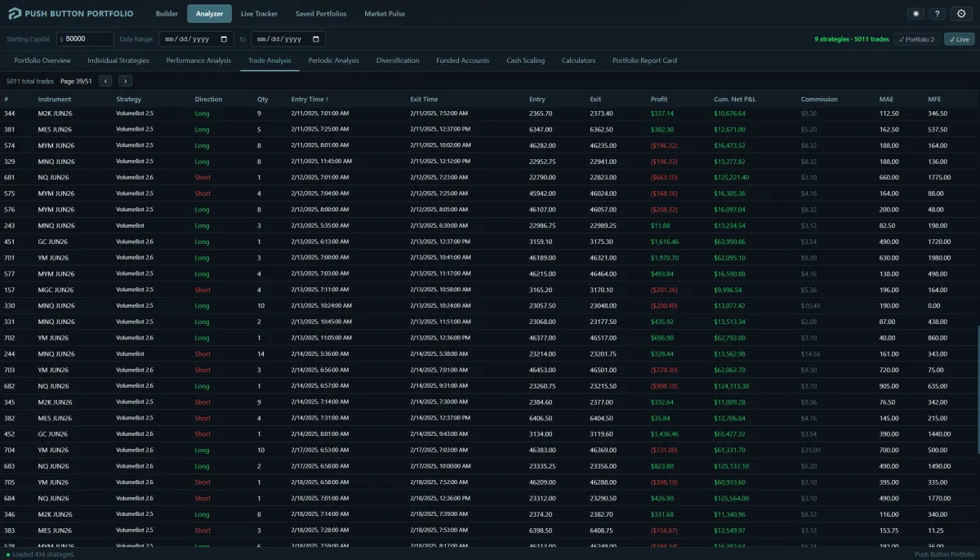This screenshot has height=560, width=980.
Task: Sort table by Instrument column header
Action: point(55,100)
